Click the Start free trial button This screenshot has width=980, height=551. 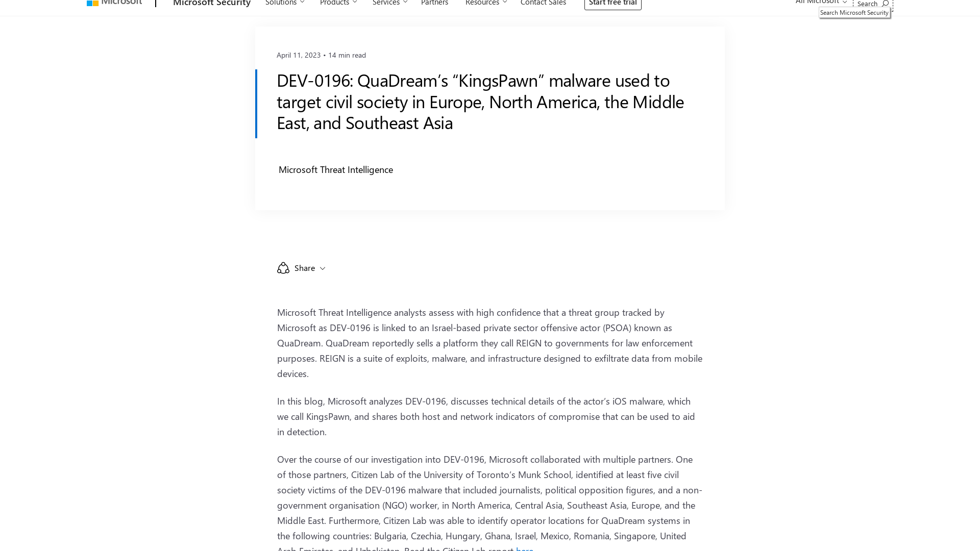tap(612, 4)
